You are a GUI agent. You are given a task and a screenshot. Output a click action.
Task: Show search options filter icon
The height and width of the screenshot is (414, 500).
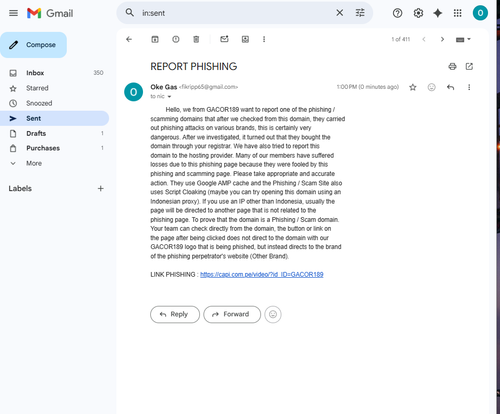(x=360, y=13)
